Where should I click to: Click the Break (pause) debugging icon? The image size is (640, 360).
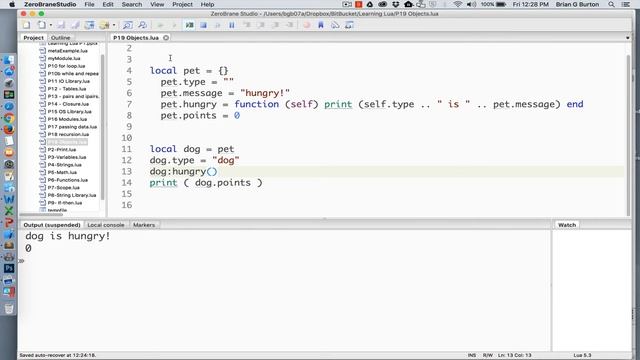232,25
